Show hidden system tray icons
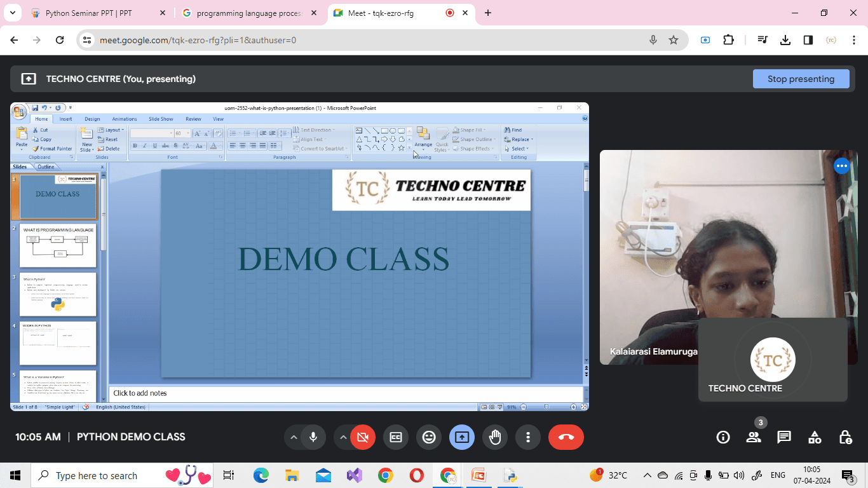Image resolution: width=868 pixels, height=488 pixels. 648,475
